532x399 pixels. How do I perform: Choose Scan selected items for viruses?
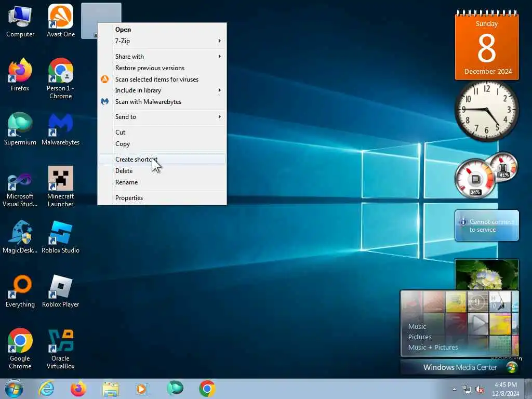[x=162, y=79]
